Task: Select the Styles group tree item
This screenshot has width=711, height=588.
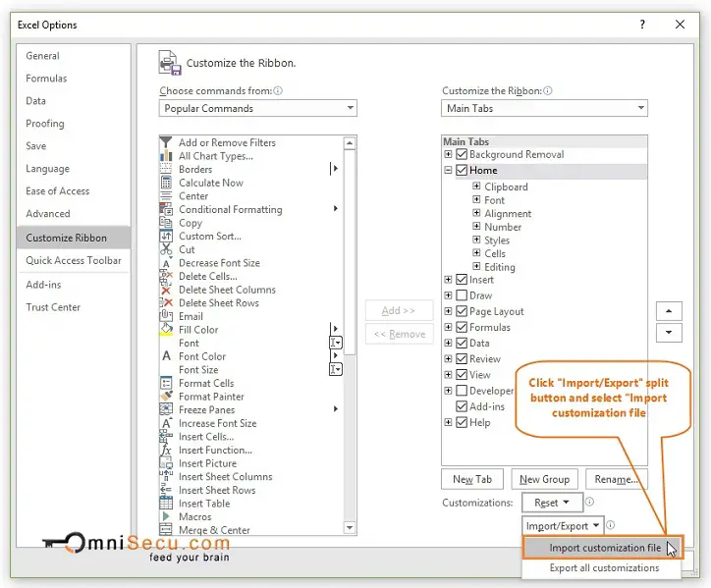Action: (497, 240)
